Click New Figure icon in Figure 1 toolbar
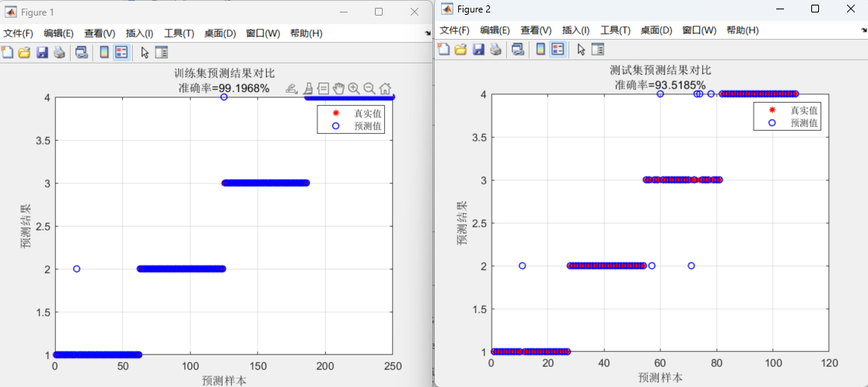Screen dimensions: 868x387 7,52
